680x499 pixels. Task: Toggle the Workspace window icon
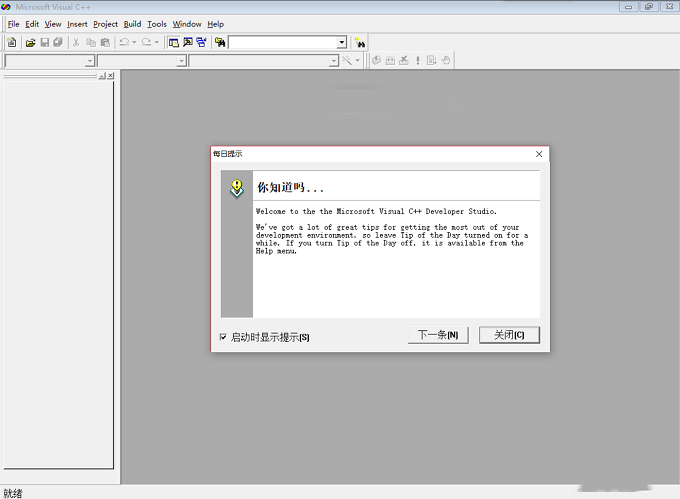click(x=174, y=42)
